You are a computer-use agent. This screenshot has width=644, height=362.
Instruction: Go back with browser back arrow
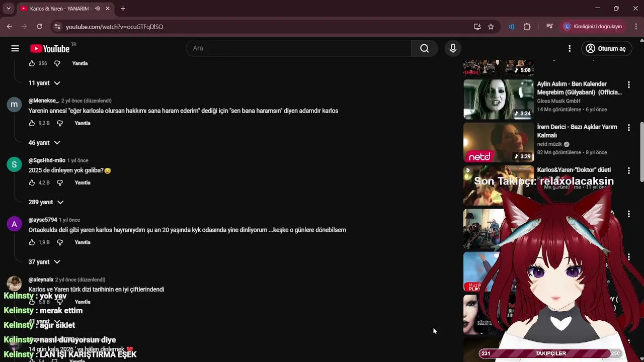coord(10,27)
